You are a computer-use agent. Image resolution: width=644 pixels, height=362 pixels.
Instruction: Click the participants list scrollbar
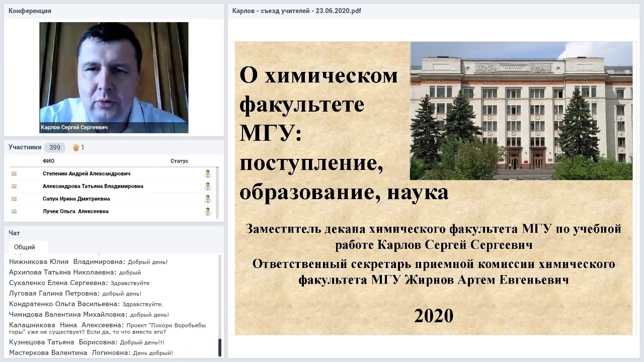(x=217, y=193)
